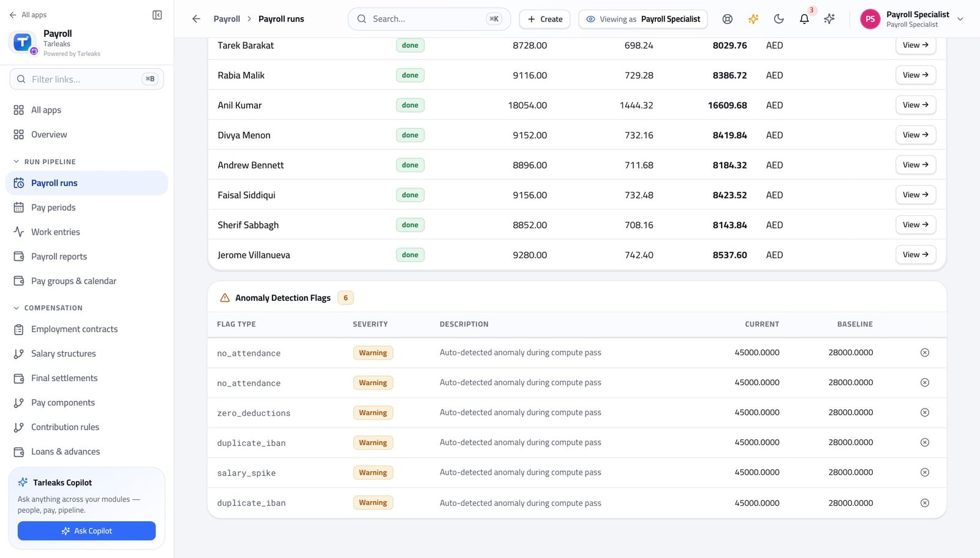Open Salary structures page
Image resolution: width=980 pixels, height=558 pixels.
(x=86, y=353)
